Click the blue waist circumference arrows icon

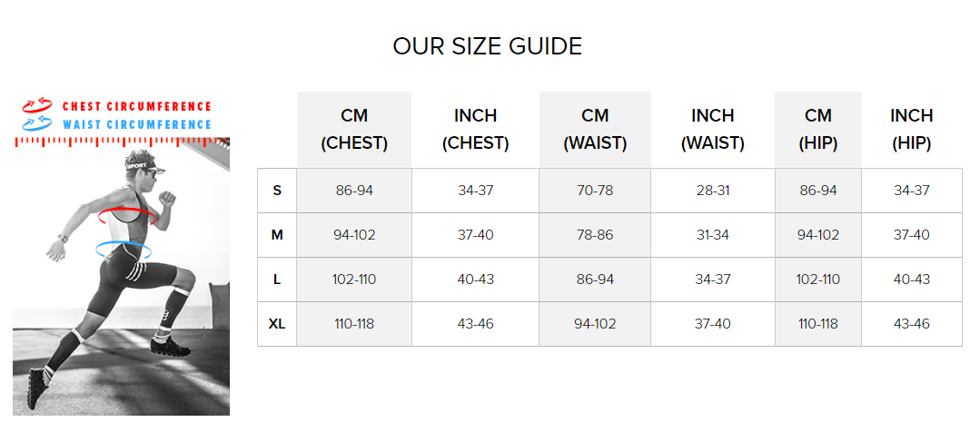(x=37, y=122)
